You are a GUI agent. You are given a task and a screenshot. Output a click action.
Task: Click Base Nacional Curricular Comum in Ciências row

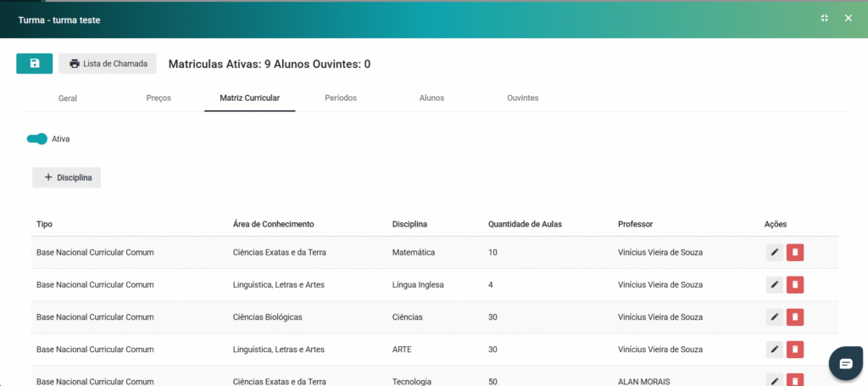(x=95, y=317)
